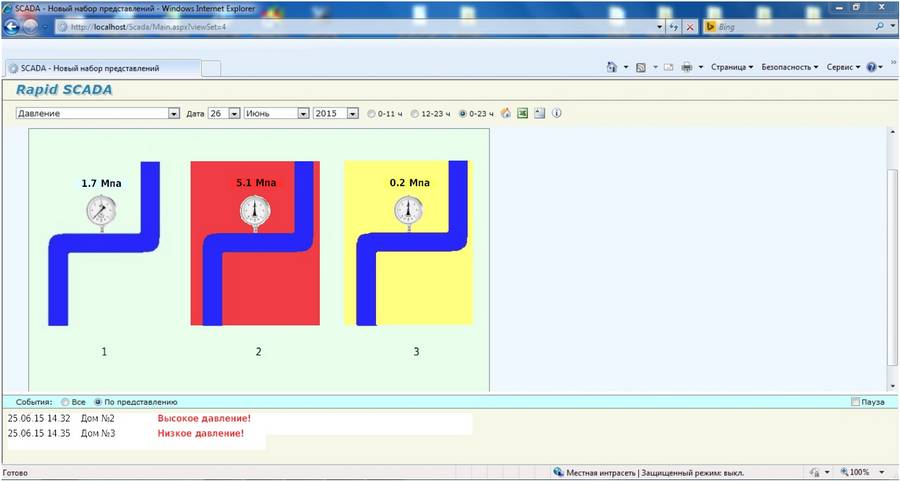
Task: Click the Excel export icon
Action: 522,113
